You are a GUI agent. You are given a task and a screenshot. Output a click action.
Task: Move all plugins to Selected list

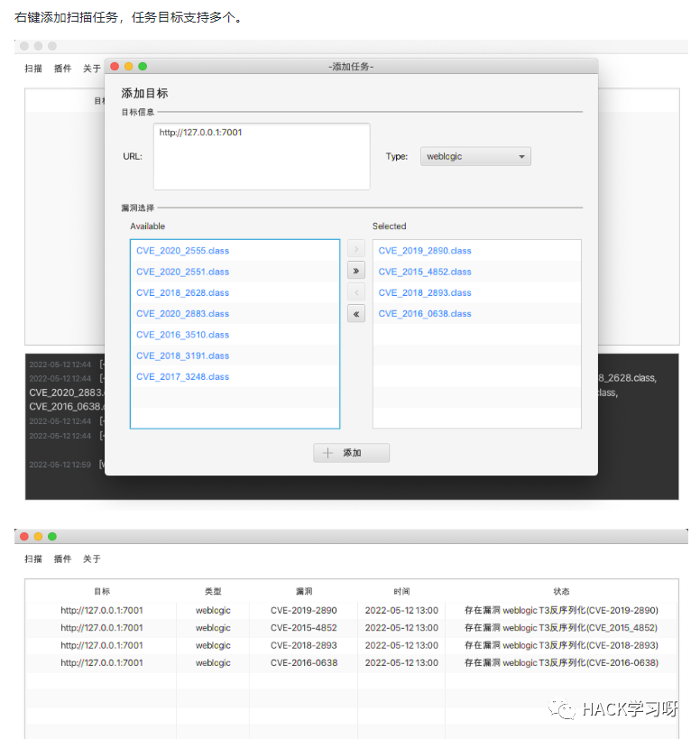(x=356, y=271)
